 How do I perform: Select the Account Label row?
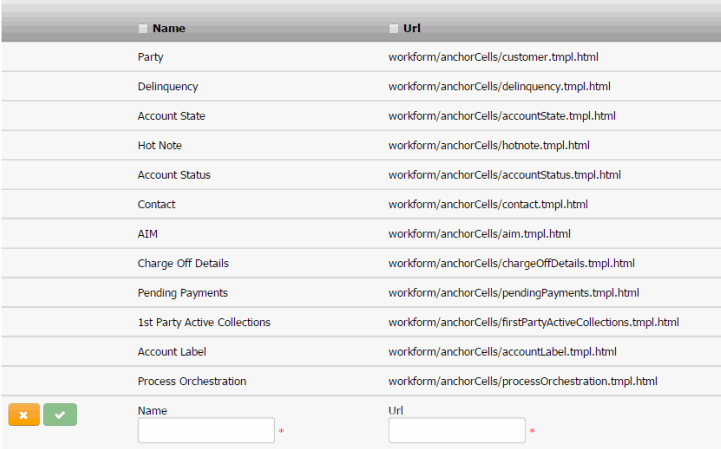point(172,352)
